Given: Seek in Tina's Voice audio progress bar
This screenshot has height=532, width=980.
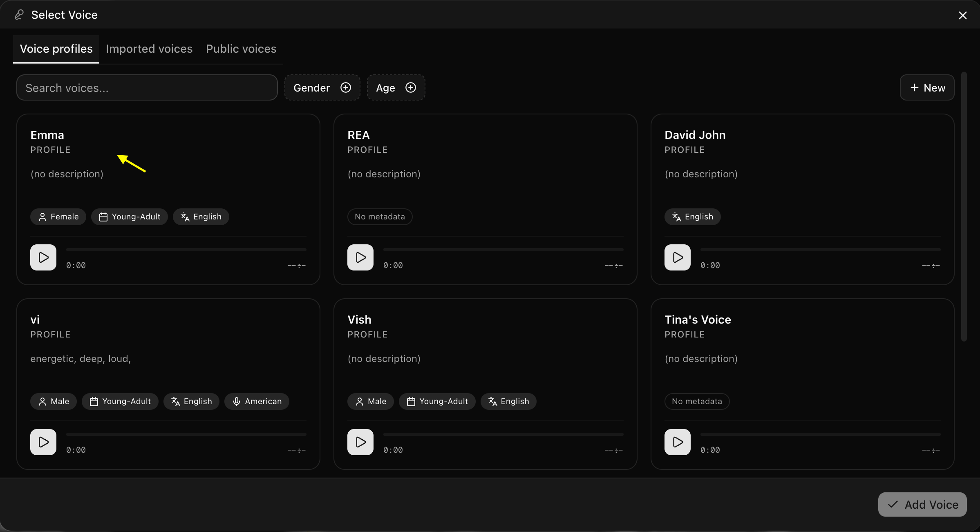Looking at the screenshot, I should (821, 434).
